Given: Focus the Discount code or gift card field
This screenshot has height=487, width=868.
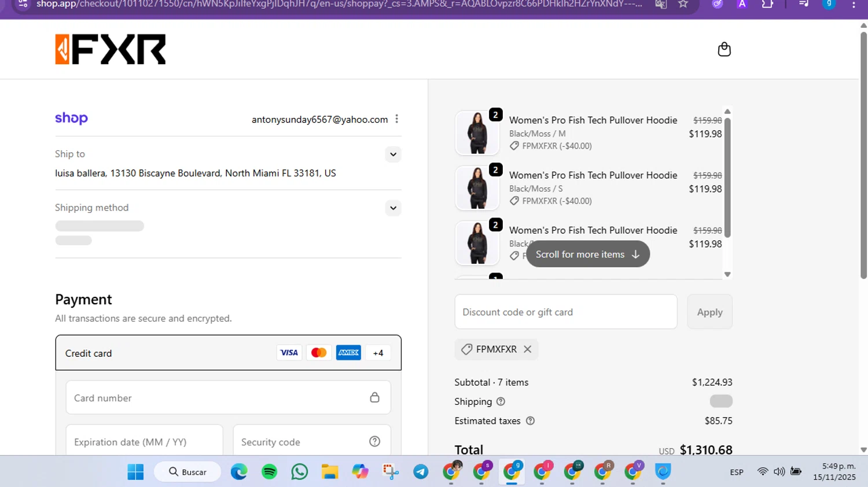Looking at the screenshot, I should [566, 312].
